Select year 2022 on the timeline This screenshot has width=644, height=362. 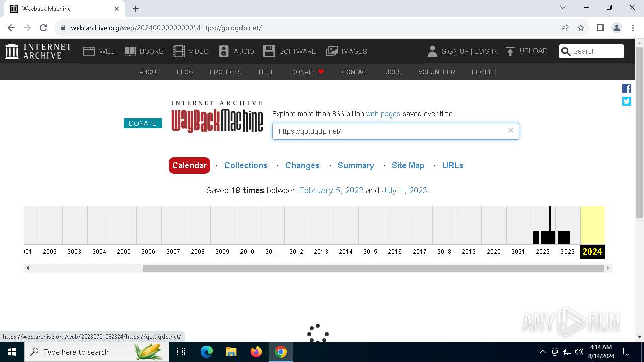point(543,251)
